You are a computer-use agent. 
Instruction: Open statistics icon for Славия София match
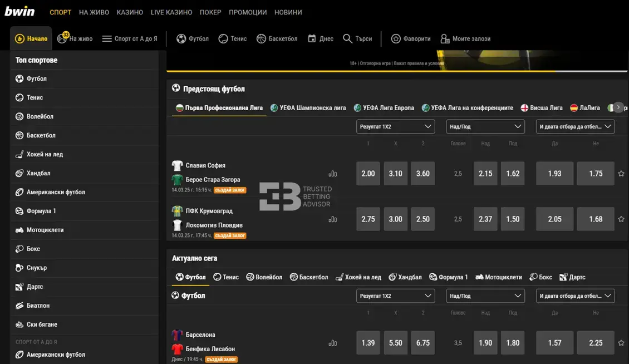click(x=333, y=174)
